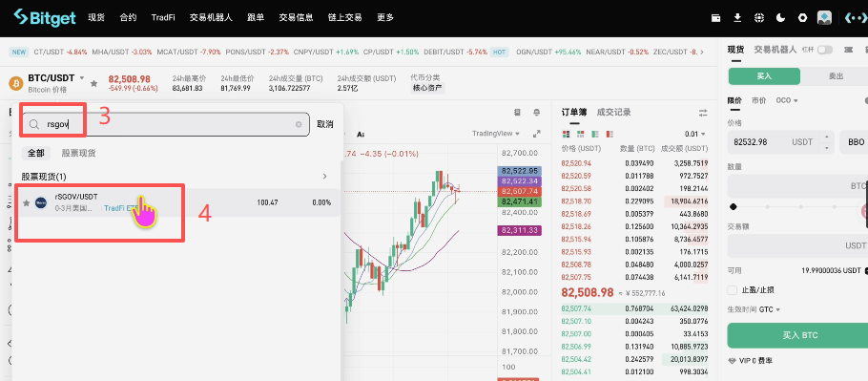Click the BBO price button
Image resolution: width=868 pixels, height=381 pixels.
pos(854,142)
